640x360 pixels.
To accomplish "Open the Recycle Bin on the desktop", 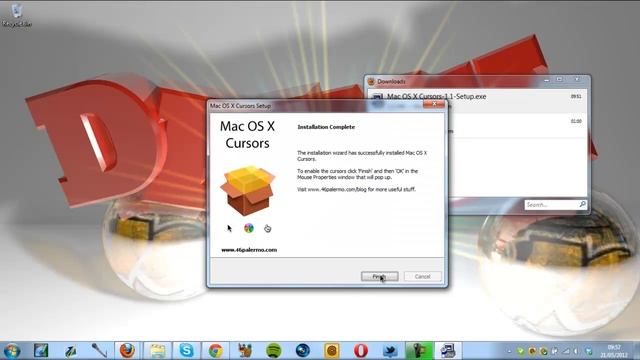I will click(16, 15).
